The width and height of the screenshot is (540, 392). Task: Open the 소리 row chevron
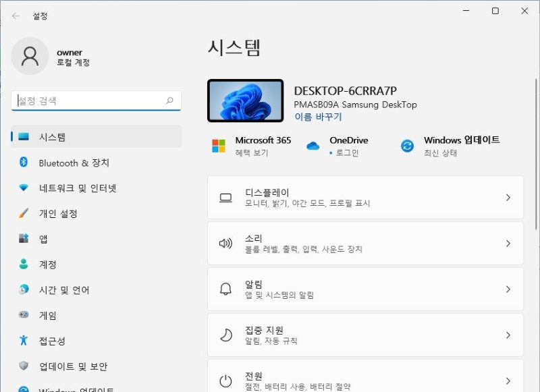coord(508,244)
